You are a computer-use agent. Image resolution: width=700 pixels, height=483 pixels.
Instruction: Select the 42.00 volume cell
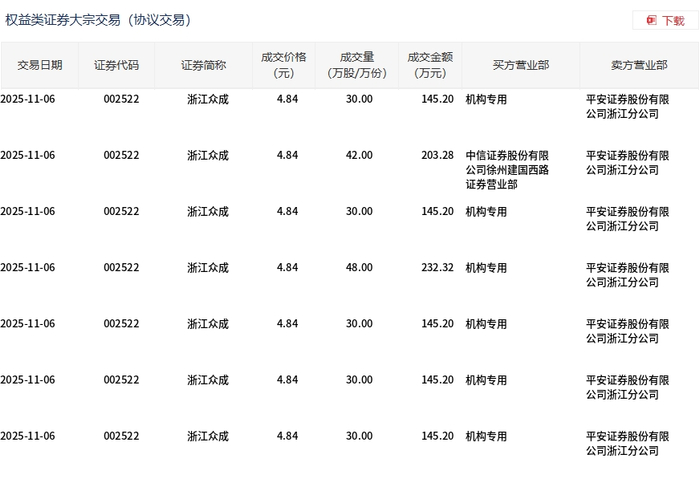[359, 155]
